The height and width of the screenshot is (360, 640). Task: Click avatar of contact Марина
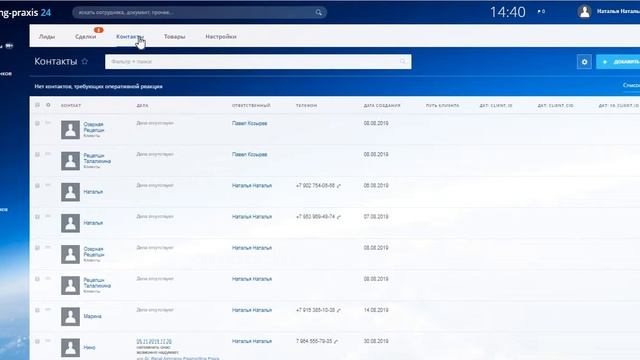(70, 316)
